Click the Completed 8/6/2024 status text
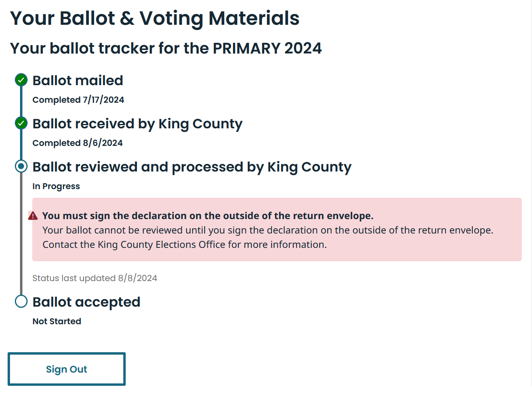Image resolution: width=532 pixels, height=395 pixels. click(77, 143)
